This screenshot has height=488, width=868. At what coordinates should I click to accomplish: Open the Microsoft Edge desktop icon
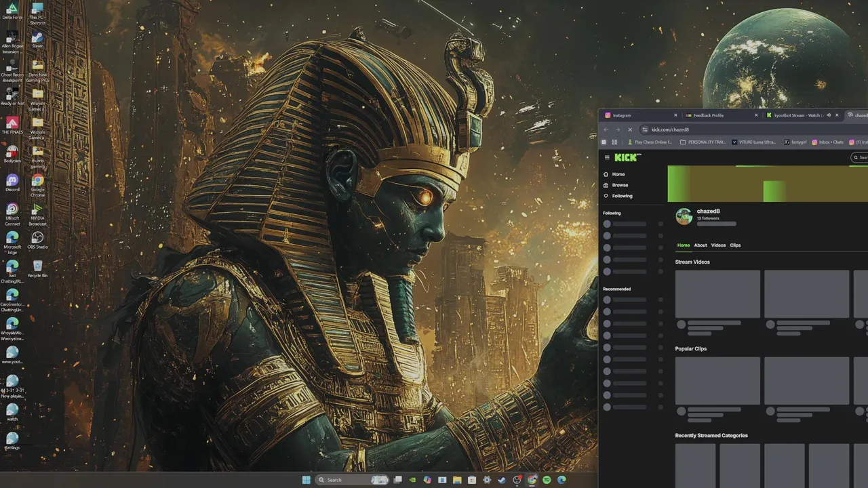[12, 243]
